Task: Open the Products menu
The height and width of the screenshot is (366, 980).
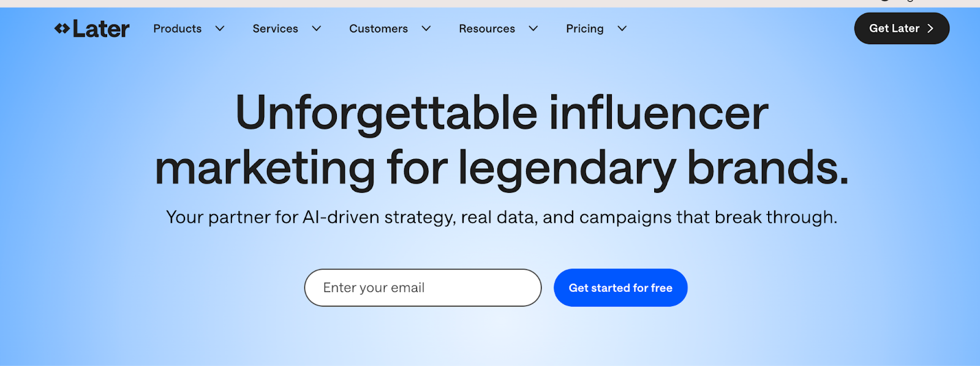Action: click(177, 29)
